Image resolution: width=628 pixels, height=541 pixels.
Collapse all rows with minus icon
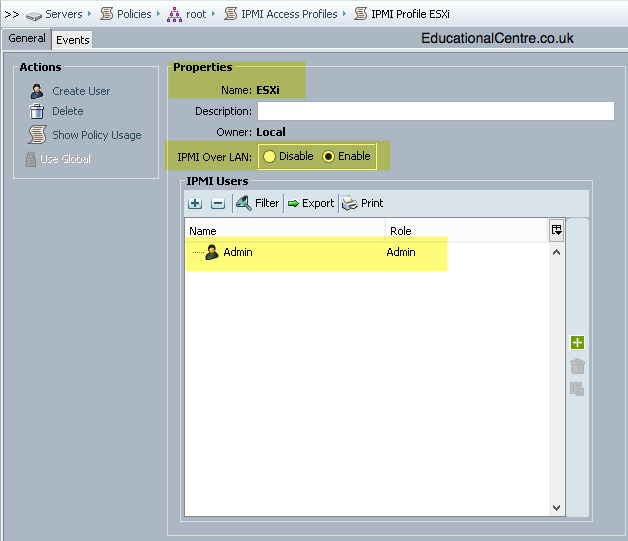point(218,203)
